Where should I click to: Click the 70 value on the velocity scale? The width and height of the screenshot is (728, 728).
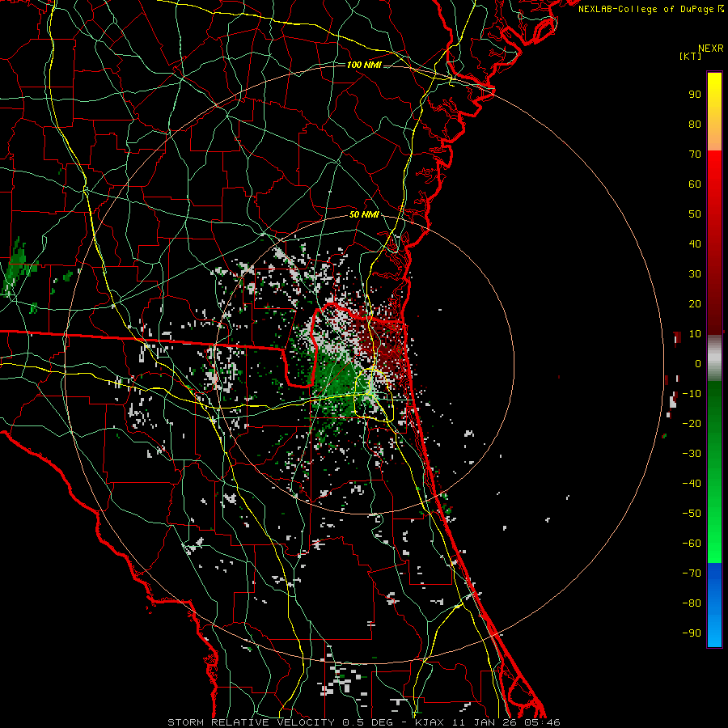point(695,154)
